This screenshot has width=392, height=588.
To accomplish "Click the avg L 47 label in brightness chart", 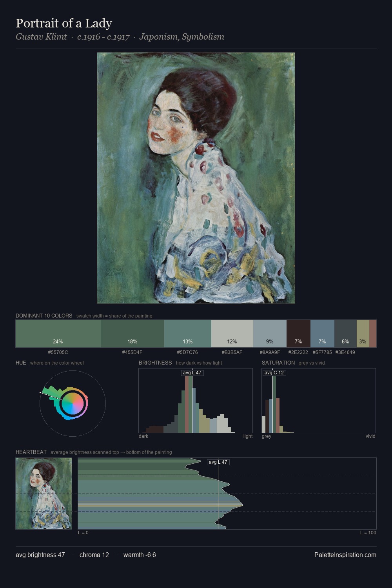I will click(x=192, y=373).
